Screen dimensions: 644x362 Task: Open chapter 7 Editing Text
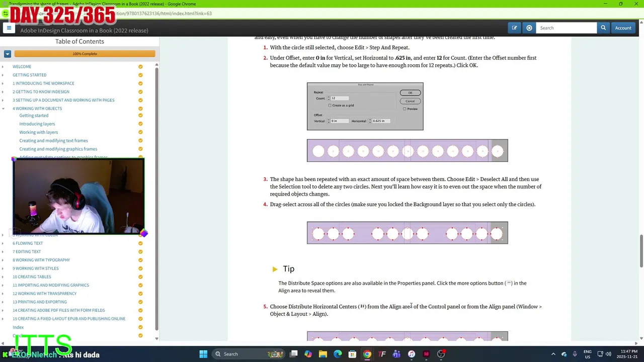27,251
